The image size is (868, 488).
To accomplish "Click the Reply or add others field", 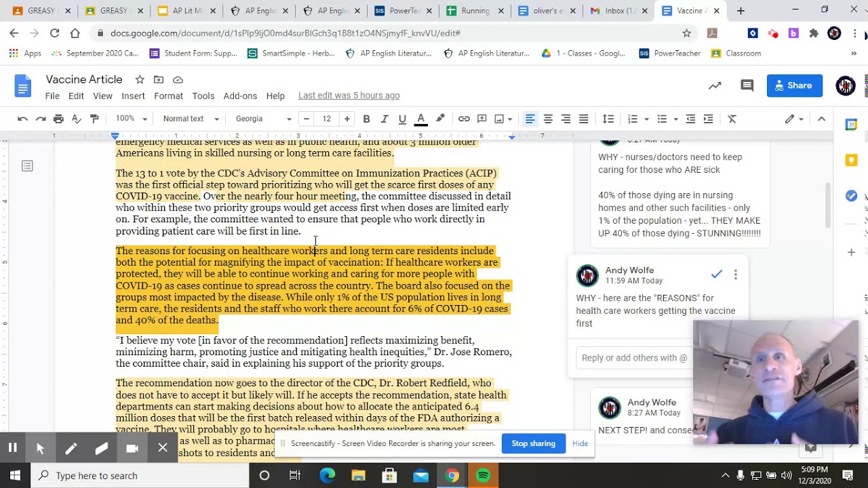I will pos(635,358).
